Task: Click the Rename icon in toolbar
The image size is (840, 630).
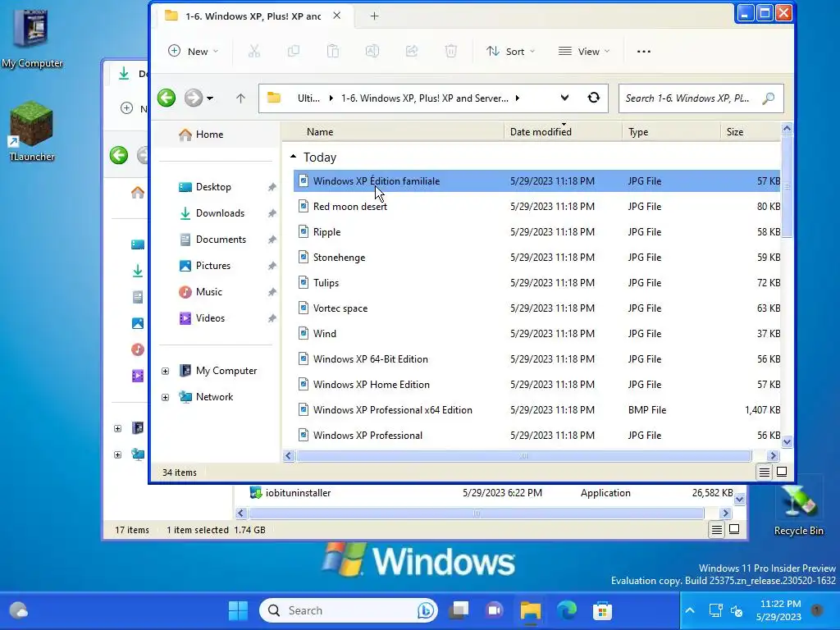Action: click(x=372, y=52)
